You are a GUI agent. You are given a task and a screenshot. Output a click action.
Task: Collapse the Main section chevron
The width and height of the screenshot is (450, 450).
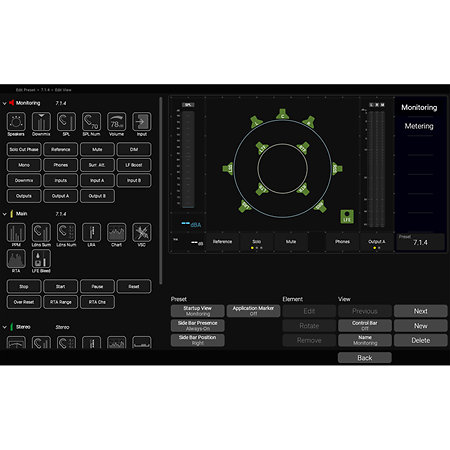[5, 214]
